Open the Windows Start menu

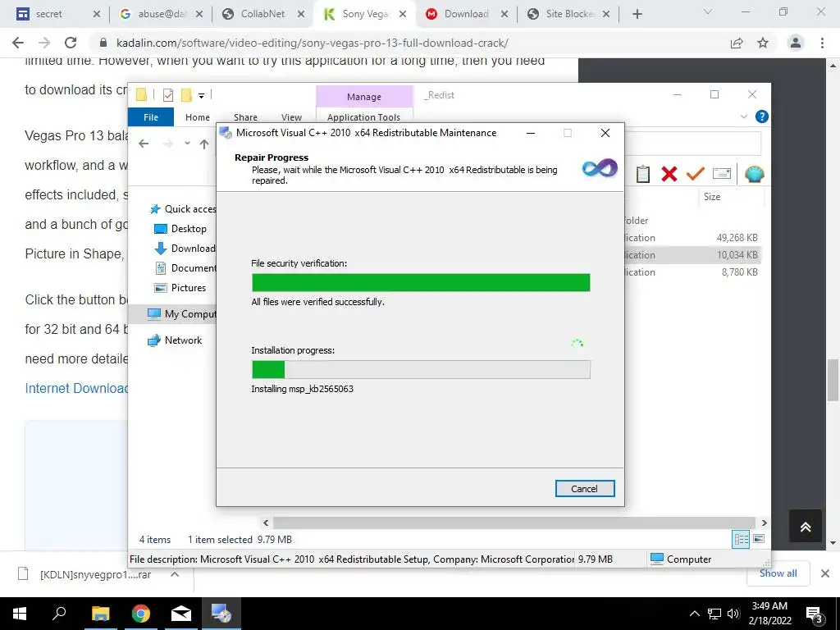pyautogui.click(x=20, y=614)
